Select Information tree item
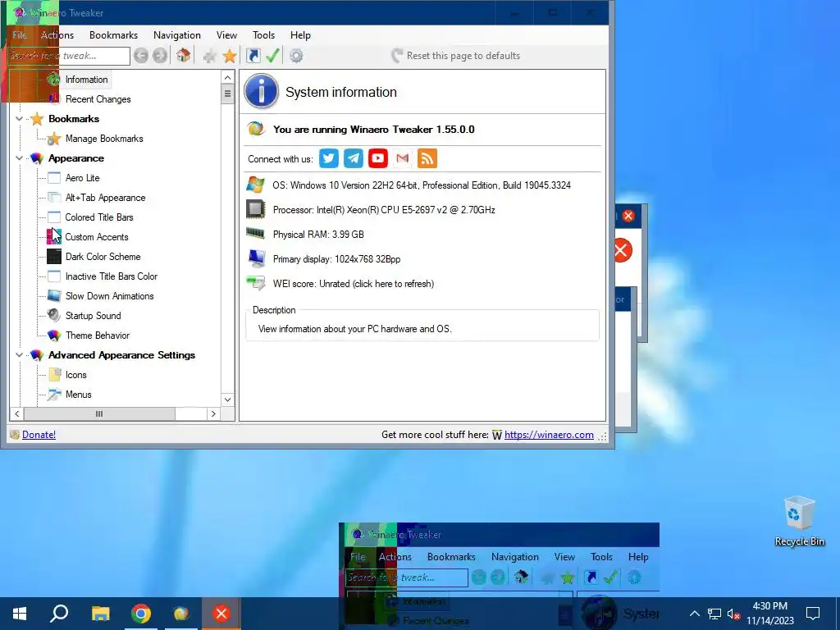The image size is (840, 630). tap(86, 80)
